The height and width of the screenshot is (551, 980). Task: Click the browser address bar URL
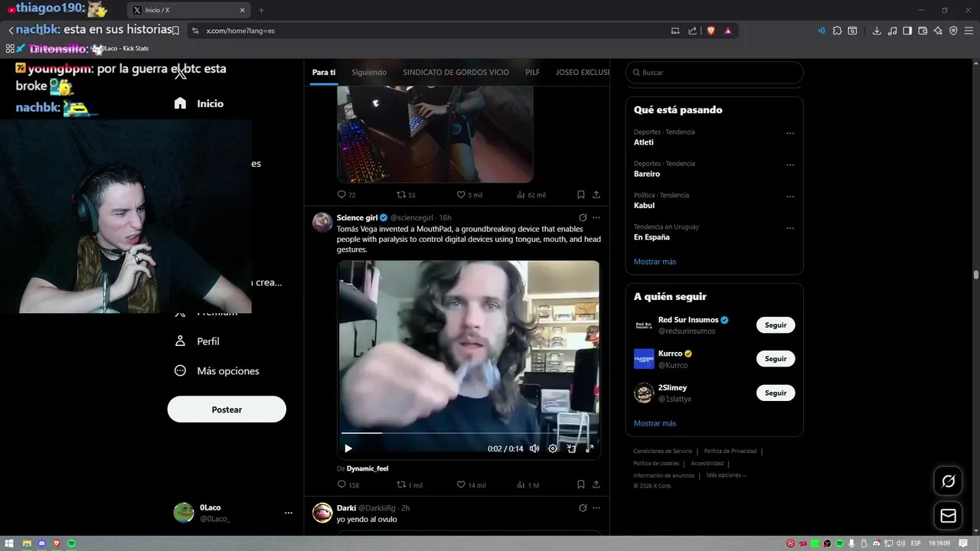(240, 31)
